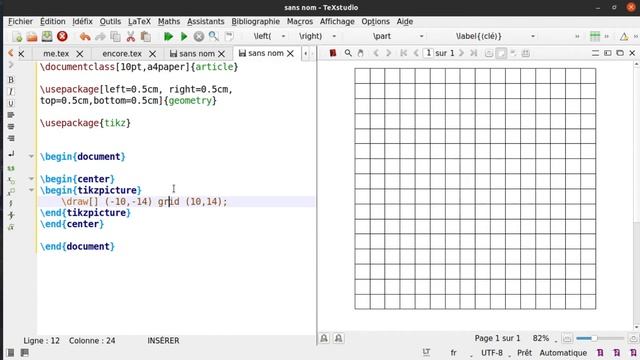Apply italic with the I sidebar icon

pos(11,92)
